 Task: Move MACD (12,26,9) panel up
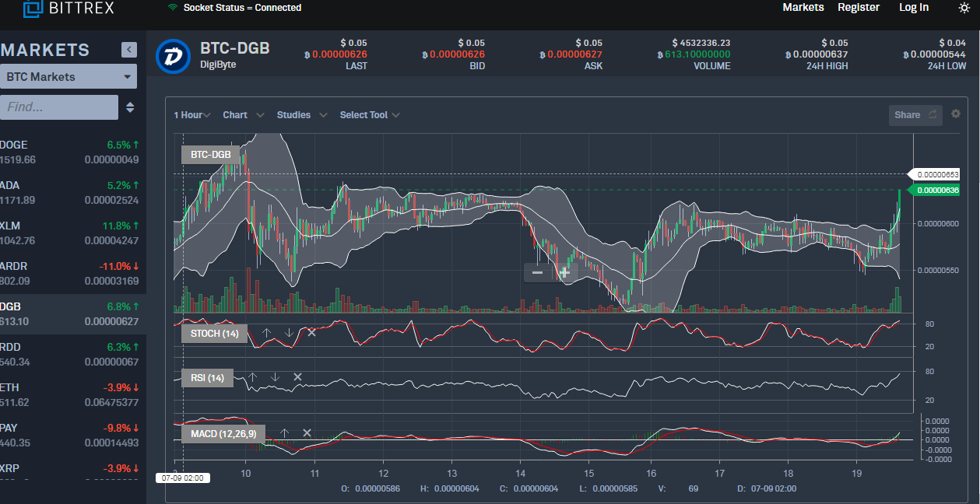(284, 432)
